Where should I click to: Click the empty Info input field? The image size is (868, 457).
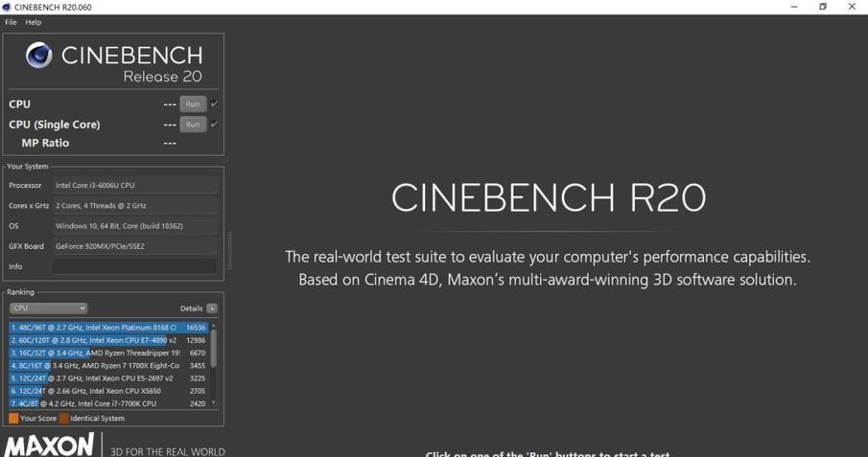coord(134,266)
